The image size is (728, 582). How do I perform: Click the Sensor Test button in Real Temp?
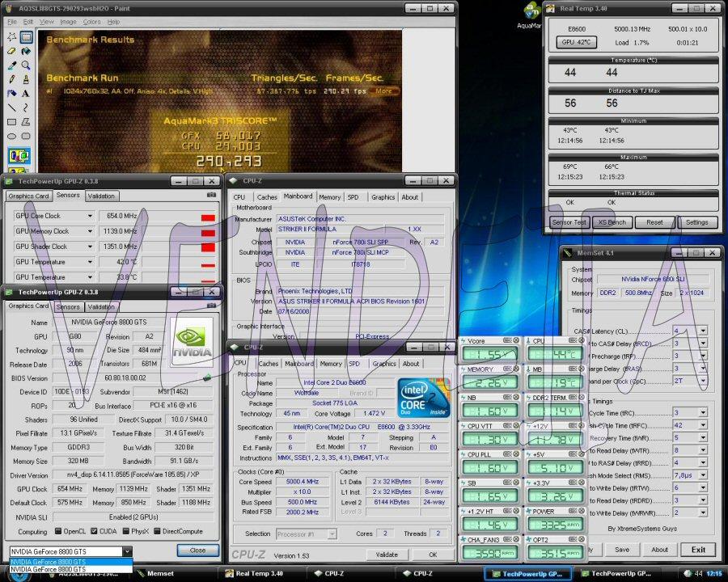point(569,222)
